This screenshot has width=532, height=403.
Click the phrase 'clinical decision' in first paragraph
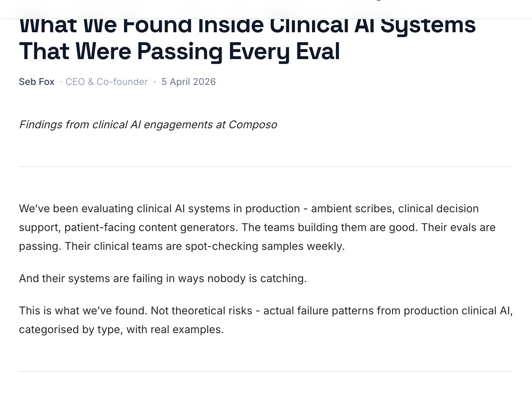coord(438,209)
